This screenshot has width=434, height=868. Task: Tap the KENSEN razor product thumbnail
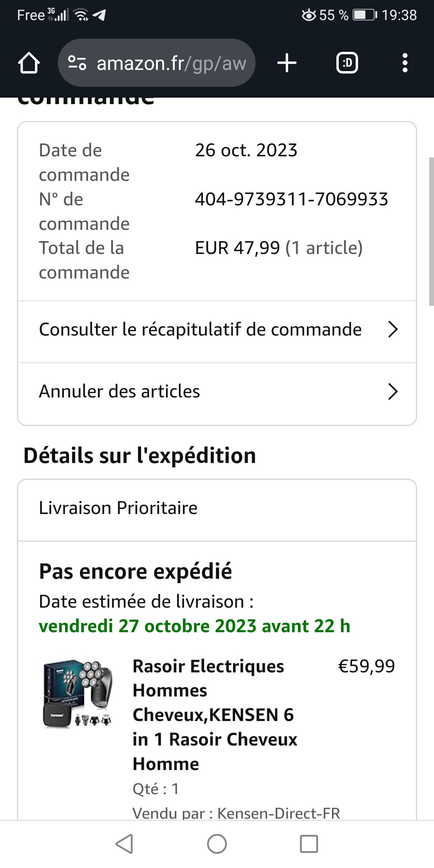click(x=78, y=694)
